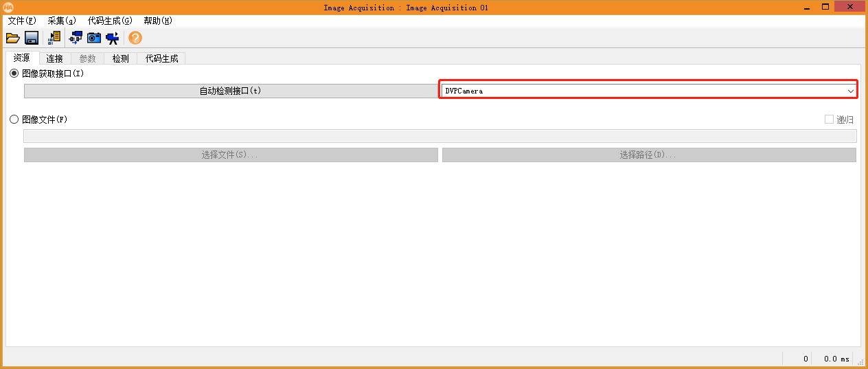Click the 0.0 ms status bar value

[x=836, y=359]
